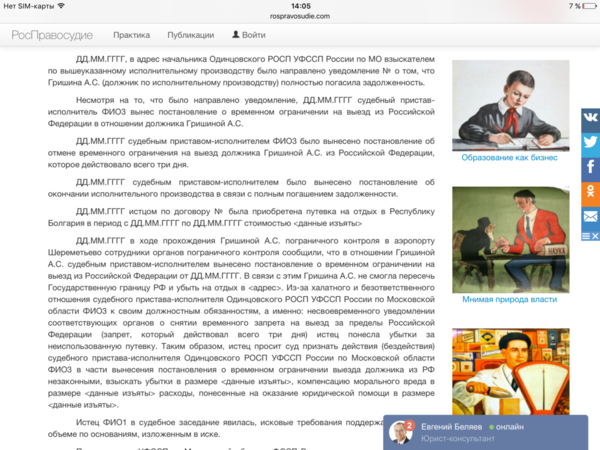
Task: Share page via email envelope icon
Action: point(590,216)
